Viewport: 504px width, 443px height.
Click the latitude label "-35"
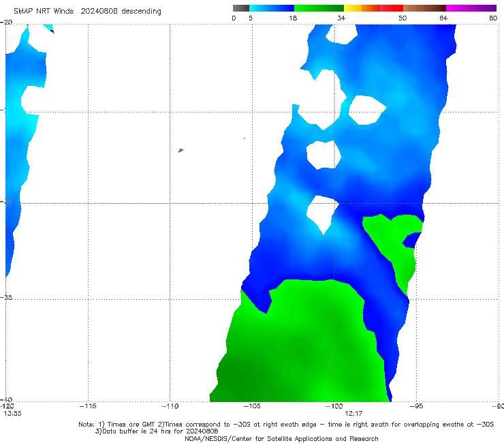click(x=6, y=298)
